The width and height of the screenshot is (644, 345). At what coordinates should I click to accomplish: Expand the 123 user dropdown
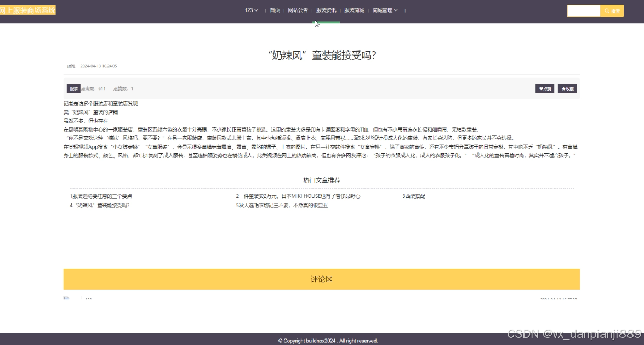point(251,10)
